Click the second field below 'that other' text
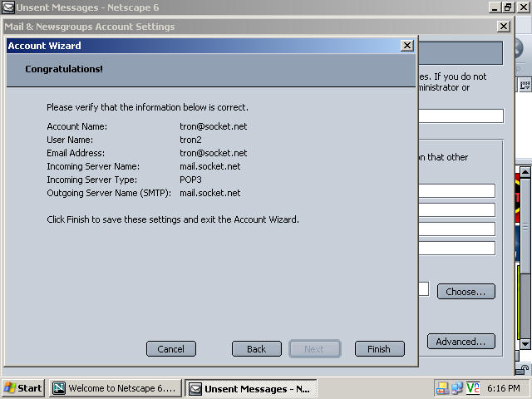Screen dimensions: 532x399 (x=457, y=210)
